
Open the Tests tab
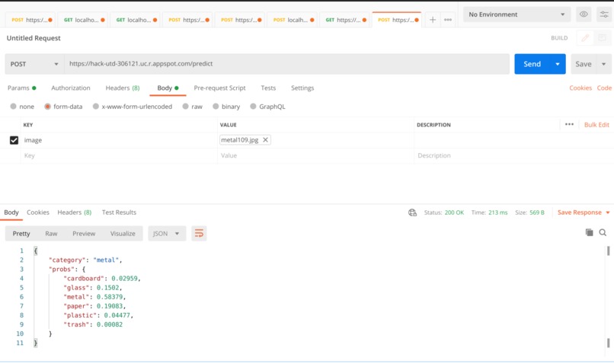[x=268, y=88]
